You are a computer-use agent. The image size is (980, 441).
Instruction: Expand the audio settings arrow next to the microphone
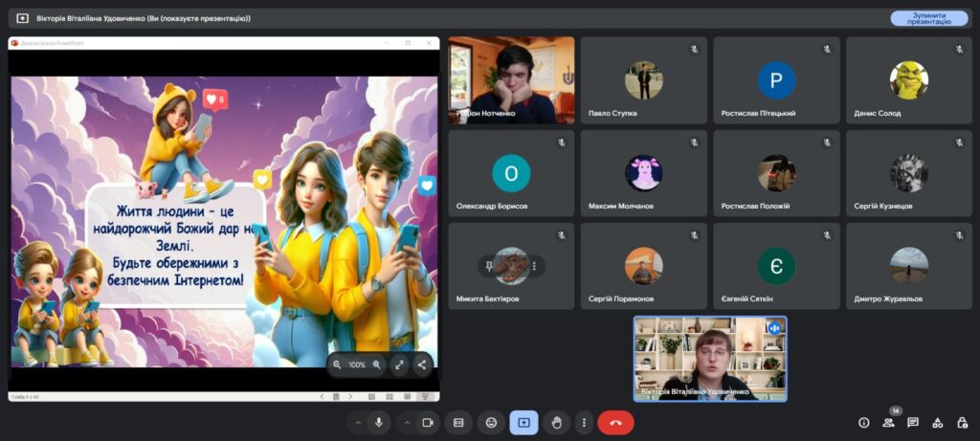click(358, 422)
